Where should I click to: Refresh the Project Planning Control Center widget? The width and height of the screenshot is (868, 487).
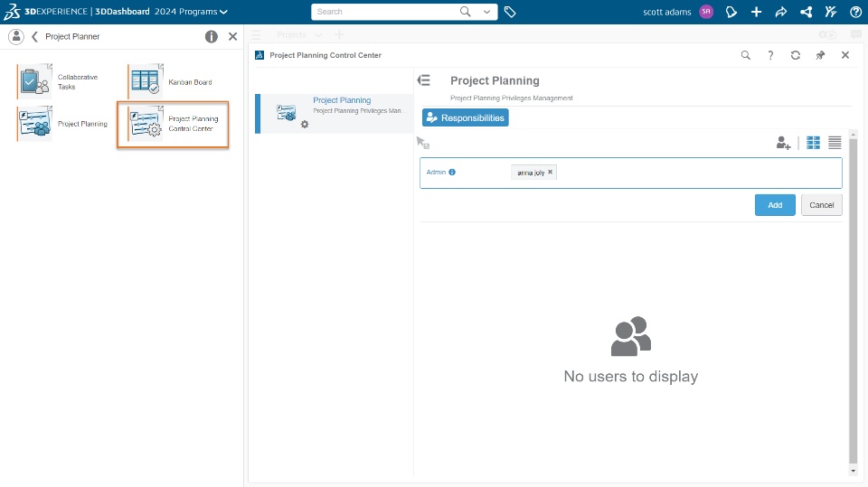tap(796, 55)
